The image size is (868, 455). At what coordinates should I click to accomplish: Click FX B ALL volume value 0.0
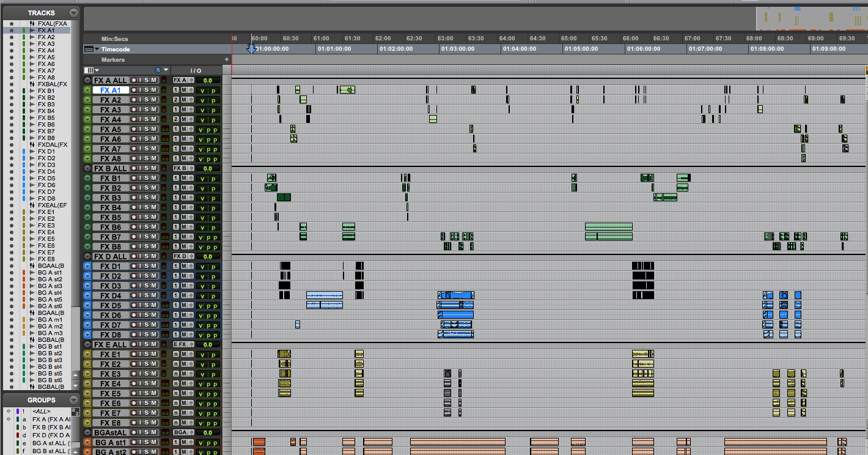click(x=208, y=168)
